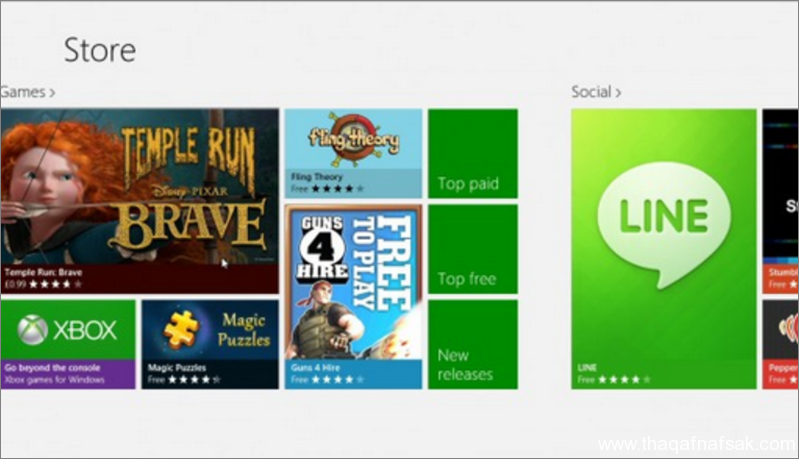Open the Top free green tile

pos(473,249)
